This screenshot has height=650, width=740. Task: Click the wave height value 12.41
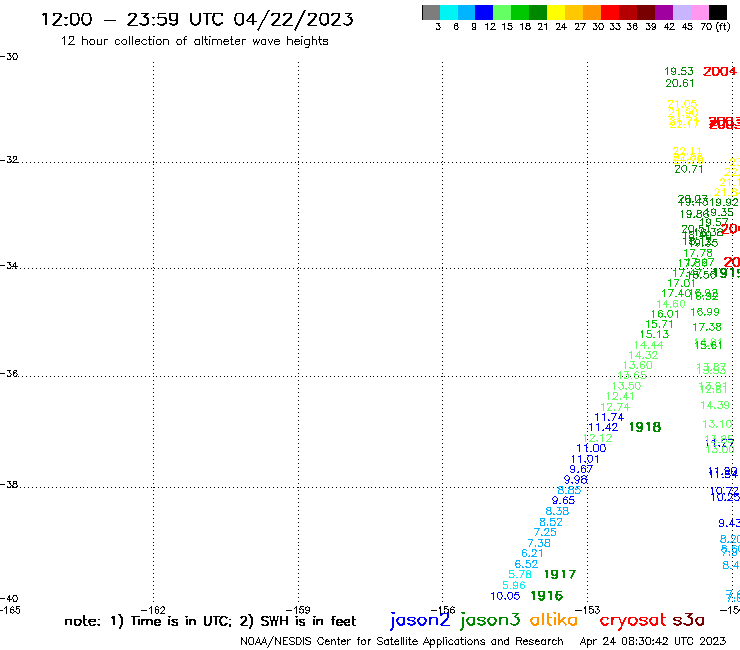(x=620, y=397)
